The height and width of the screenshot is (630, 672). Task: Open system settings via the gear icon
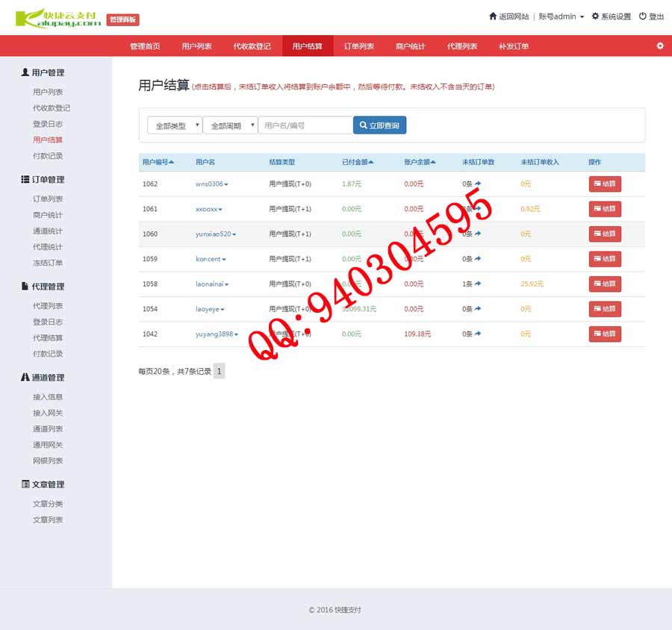click(x=595, y=16)
